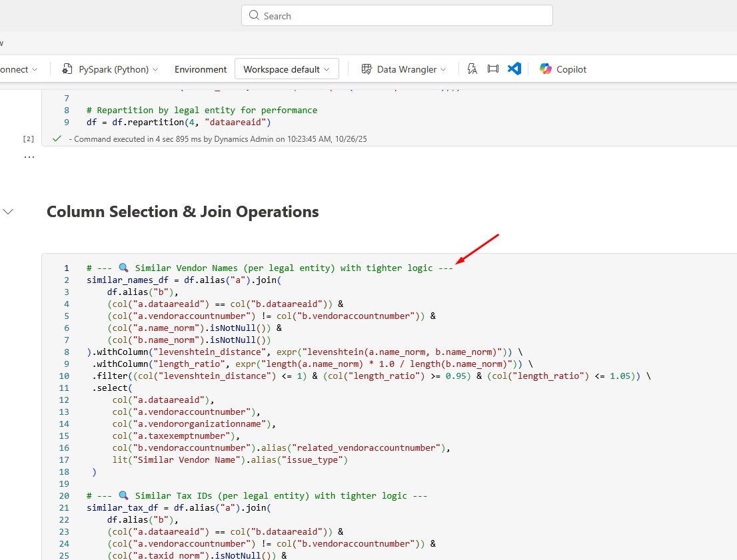
Task: Click the Column Selection & Join Operations heading
Action: pos(183,212)
